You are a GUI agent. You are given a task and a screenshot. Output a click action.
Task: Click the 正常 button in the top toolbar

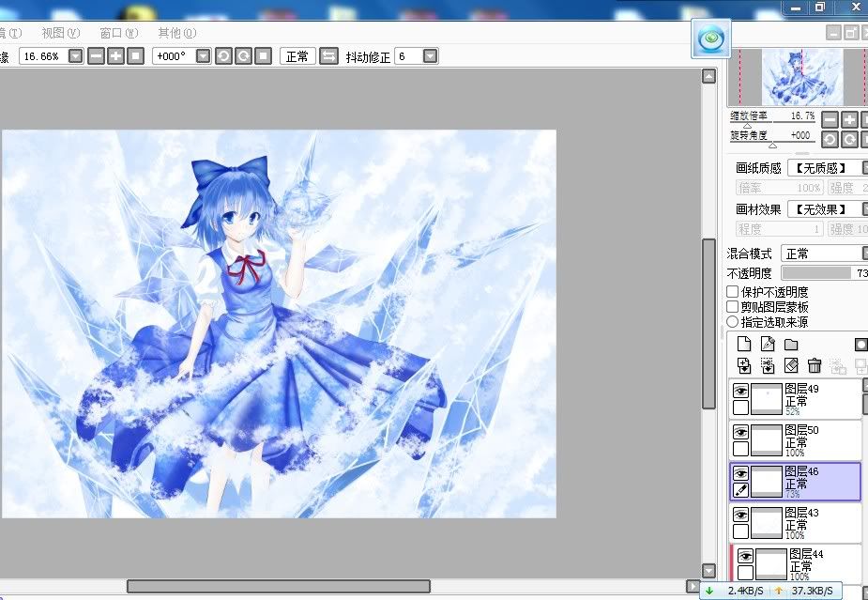point(297,56)
